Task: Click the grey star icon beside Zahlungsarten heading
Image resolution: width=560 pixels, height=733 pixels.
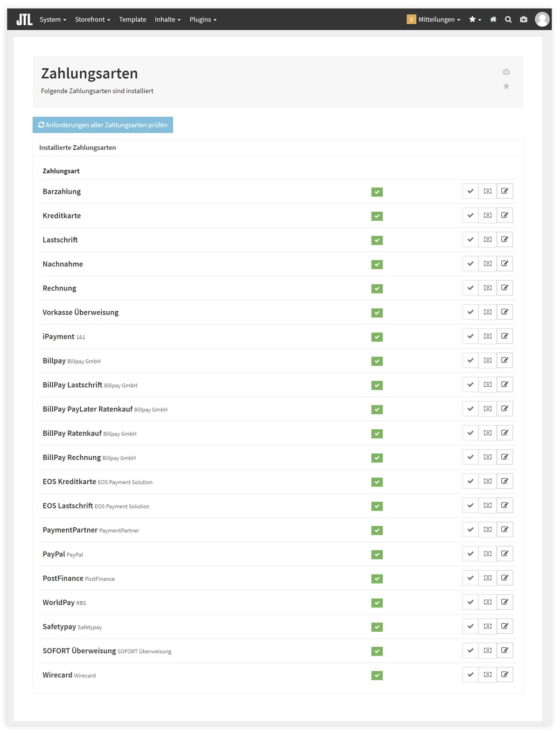Action: (506, 86)
